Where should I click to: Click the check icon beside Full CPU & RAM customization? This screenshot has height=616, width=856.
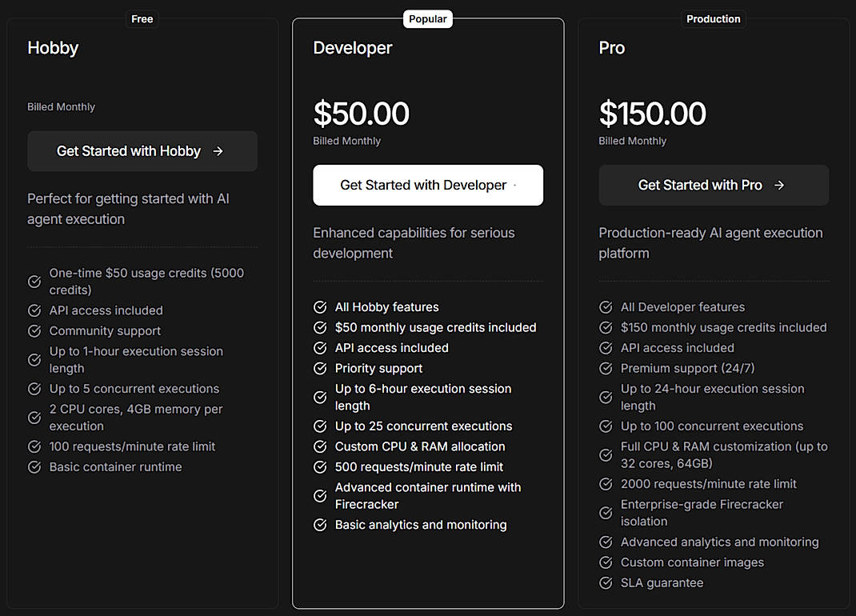click(606, 455)
